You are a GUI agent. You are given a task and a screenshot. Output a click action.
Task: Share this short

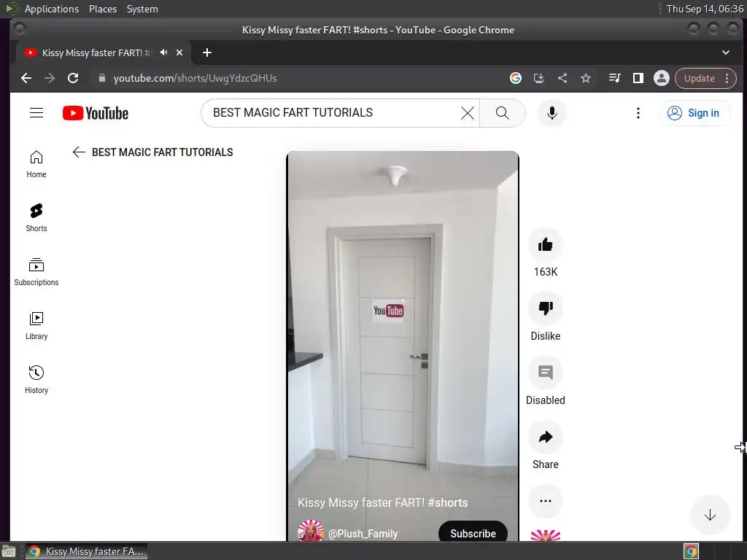[x=546, y=437]
